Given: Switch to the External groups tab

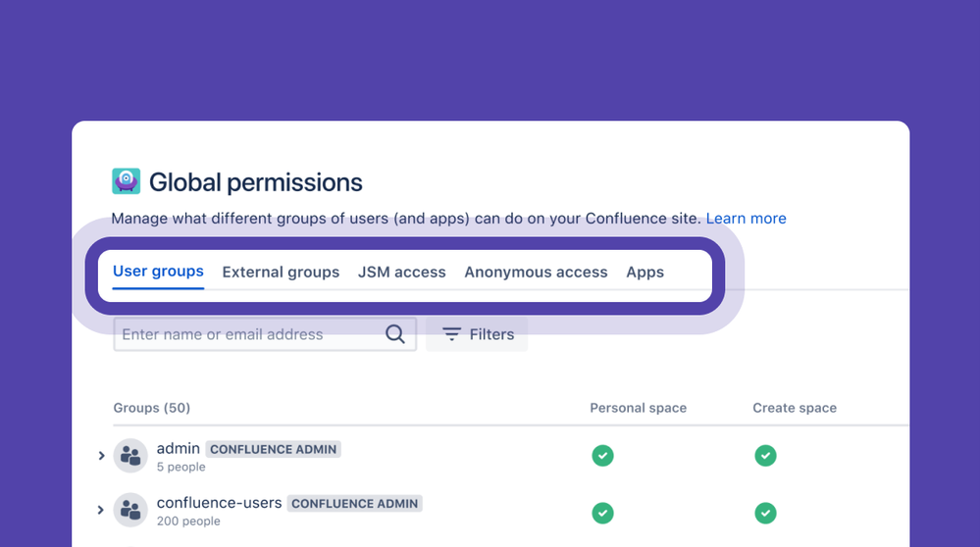Looking at the screenshot, I should 281,273.
